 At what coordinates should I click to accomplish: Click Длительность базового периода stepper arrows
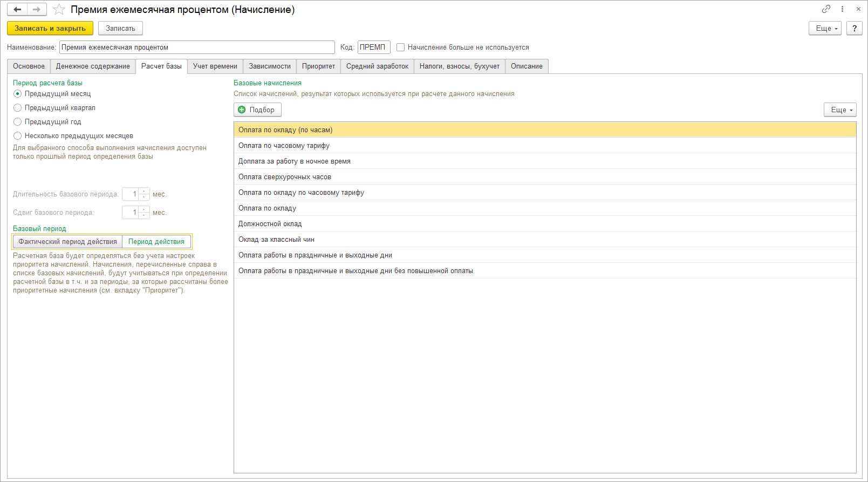point(144,194)
